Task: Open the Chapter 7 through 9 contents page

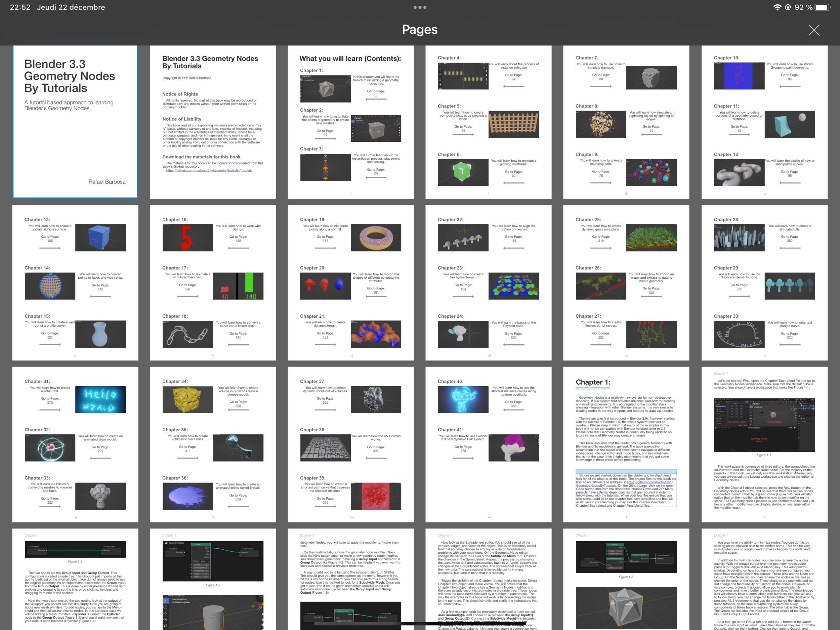Action: click(626, 122)
